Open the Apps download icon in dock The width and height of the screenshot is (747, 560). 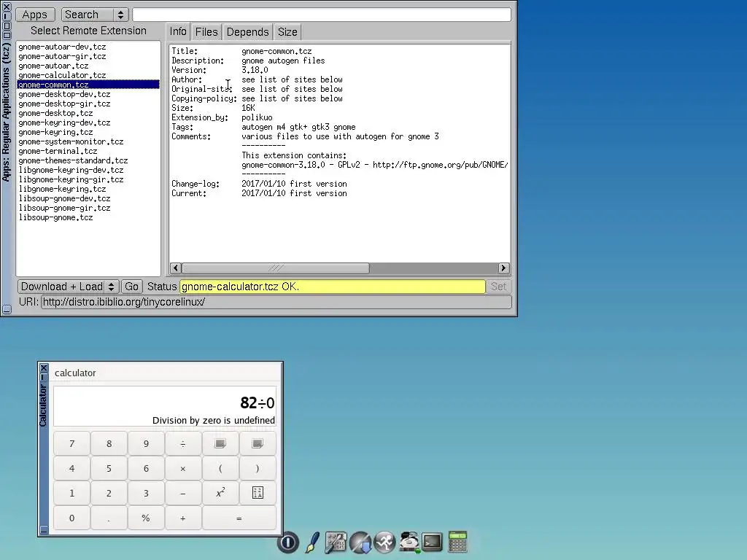click(360, 542)
